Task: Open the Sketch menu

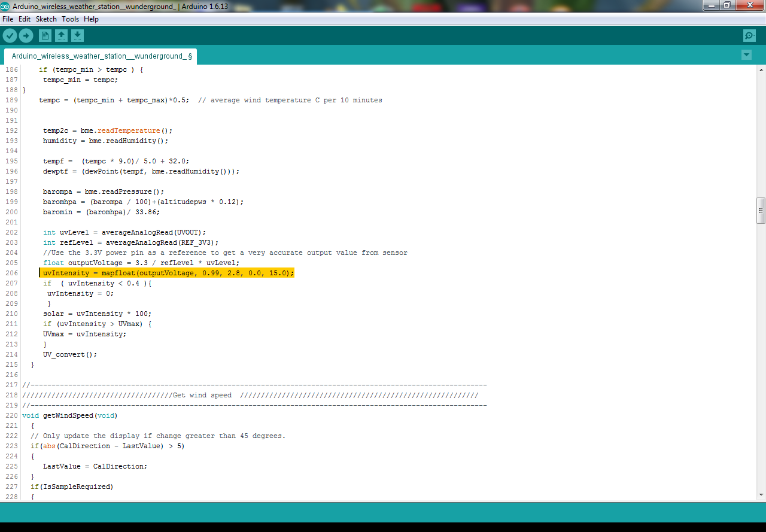Action: 45,19
